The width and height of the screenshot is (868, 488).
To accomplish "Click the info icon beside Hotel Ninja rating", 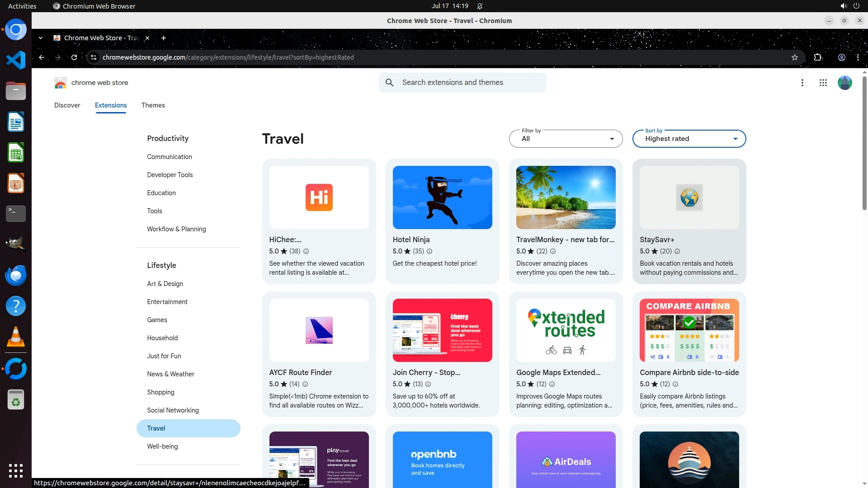I will pyautogui.click(x=429, y=251).
